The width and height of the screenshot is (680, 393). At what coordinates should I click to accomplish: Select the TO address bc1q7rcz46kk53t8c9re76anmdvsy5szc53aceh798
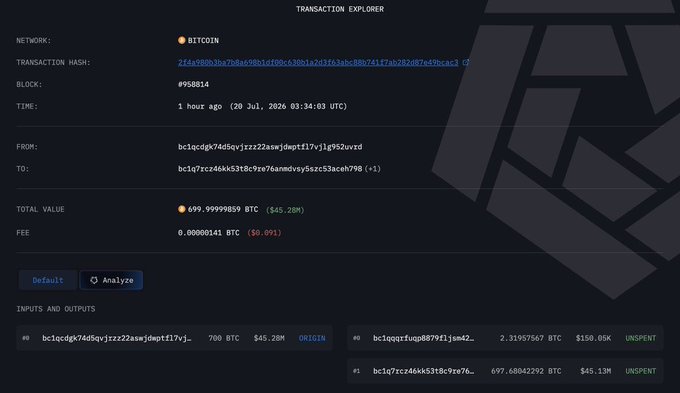click(x=270, y=169)
